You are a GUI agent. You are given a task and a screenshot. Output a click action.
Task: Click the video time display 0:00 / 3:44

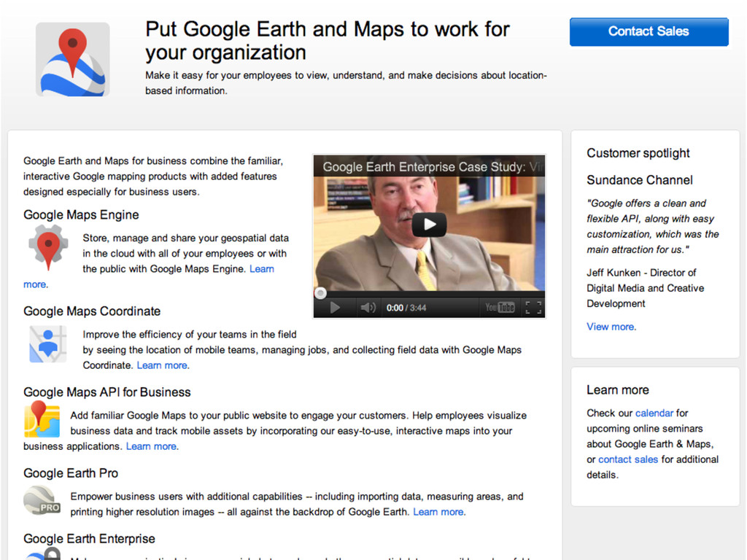coord(406,308)
